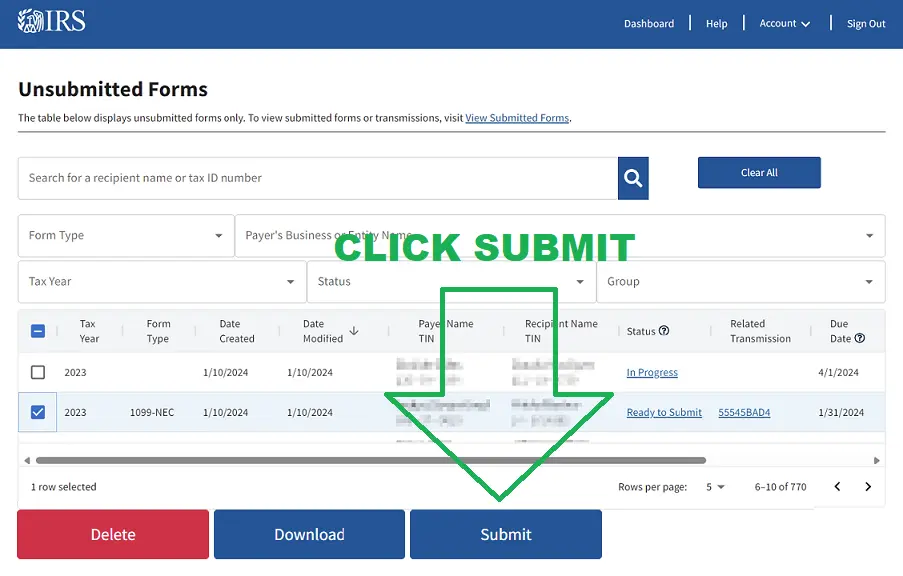This screenshot has width=903, height=576.
Task: Click Form Type column header
Action: (x=158, y=331)
